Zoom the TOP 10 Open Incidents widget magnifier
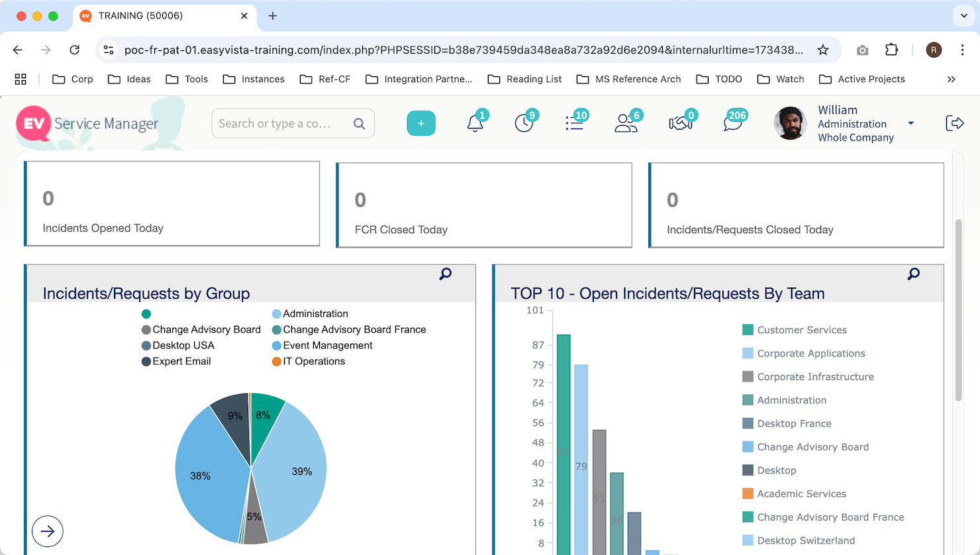980x555 pixels. 913,274
